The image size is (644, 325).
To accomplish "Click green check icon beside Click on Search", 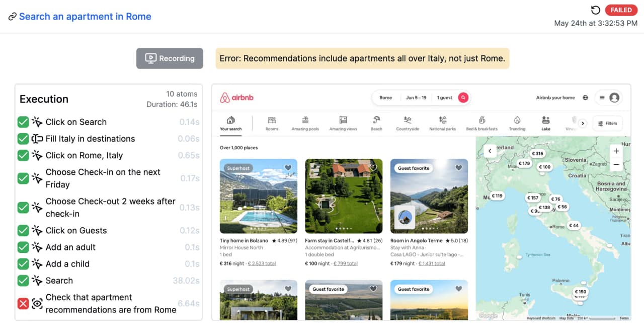I will [23, 122].
